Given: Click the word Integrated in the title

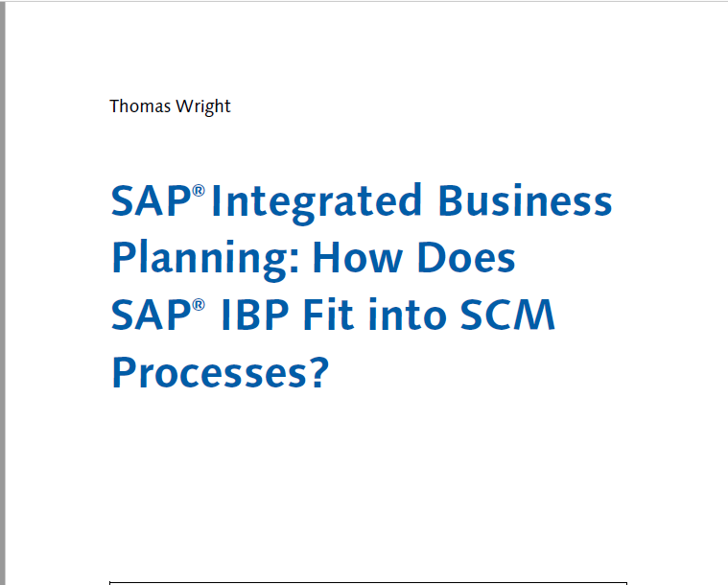Looking at the screenshot, I should (317, 203).
